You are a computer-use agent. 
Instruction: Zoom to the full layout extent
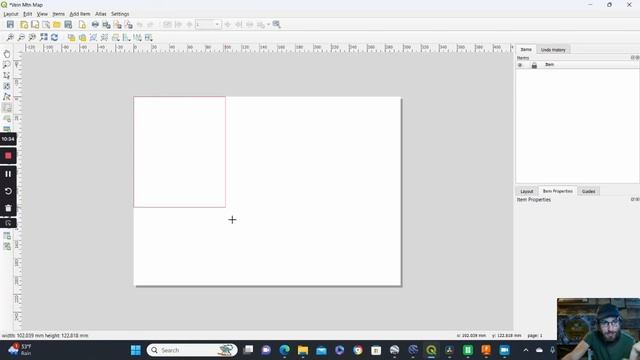(43, 38)
